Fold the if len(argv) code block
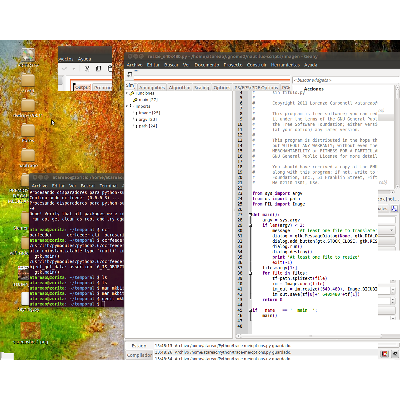 [250, 225]
